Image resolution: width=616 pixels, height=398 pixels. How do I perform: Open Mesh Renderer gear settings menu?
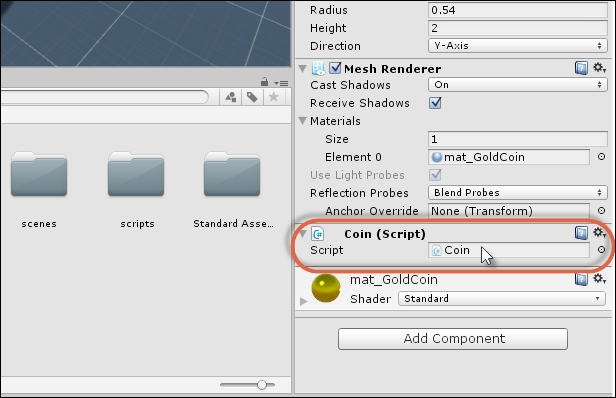(x=599, y=68)
